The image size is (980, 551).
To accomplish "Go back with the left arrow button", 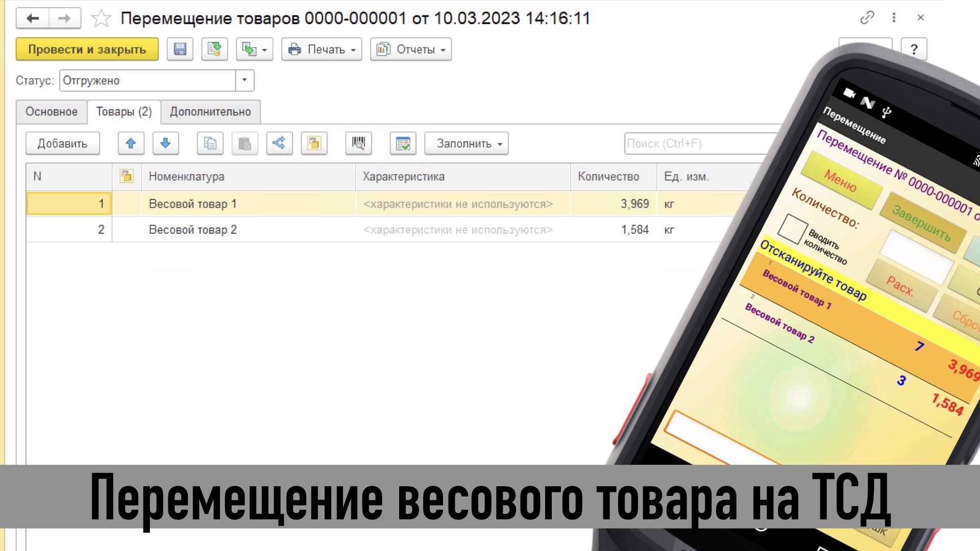I will coord(33,18).
